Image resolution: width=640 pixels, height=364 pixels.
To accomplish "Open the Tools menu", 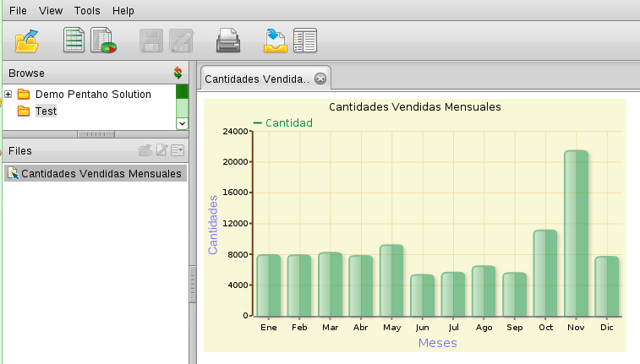I will pyautogui.click(x=87, y=11).
